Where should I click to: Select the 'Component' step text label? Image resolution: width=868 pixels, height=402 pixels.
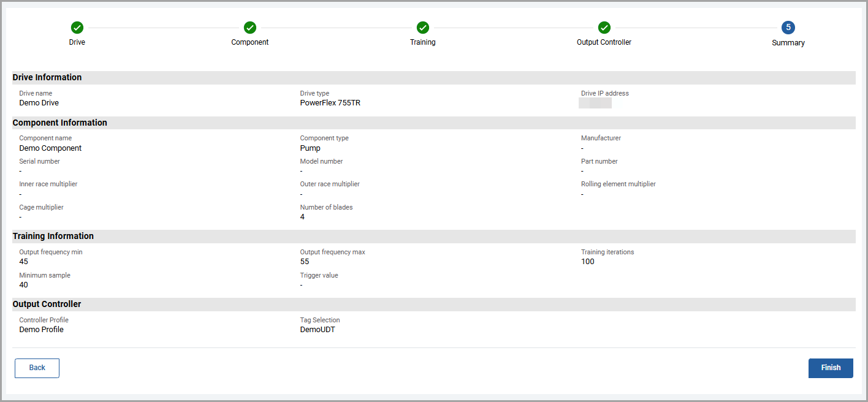249,42
